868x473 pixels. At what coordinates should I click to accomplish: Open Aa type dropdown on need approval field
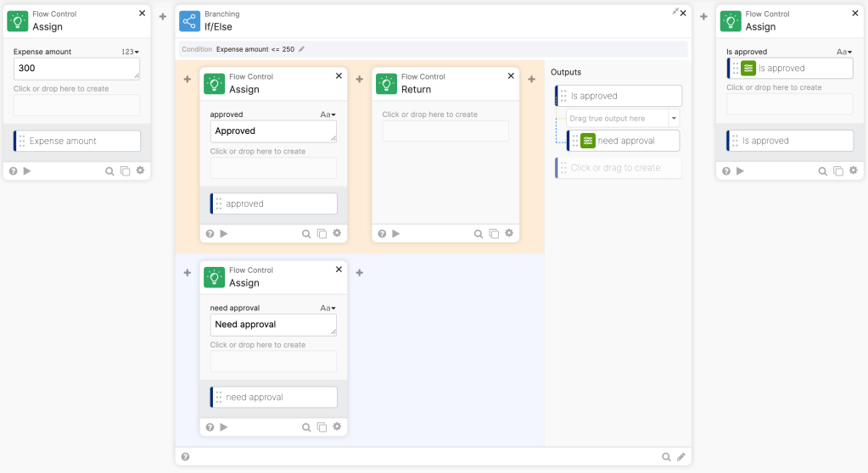[x=328, y=309]
